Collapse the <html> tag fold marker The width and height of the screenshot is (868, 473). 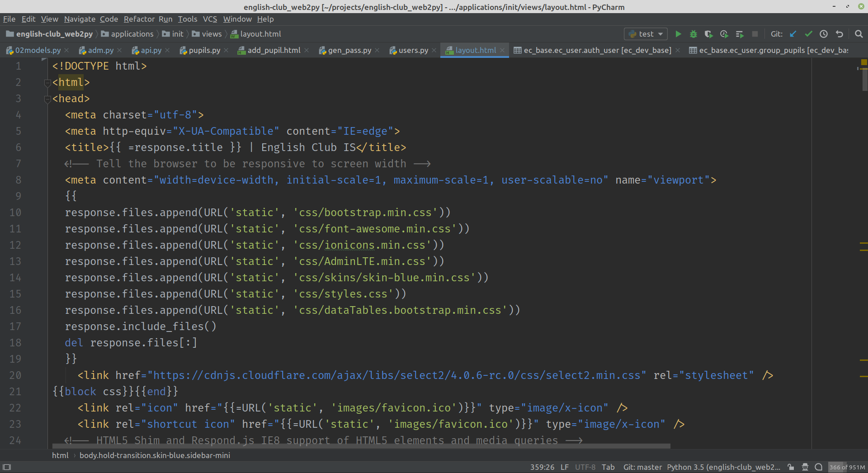coord(47,83)
